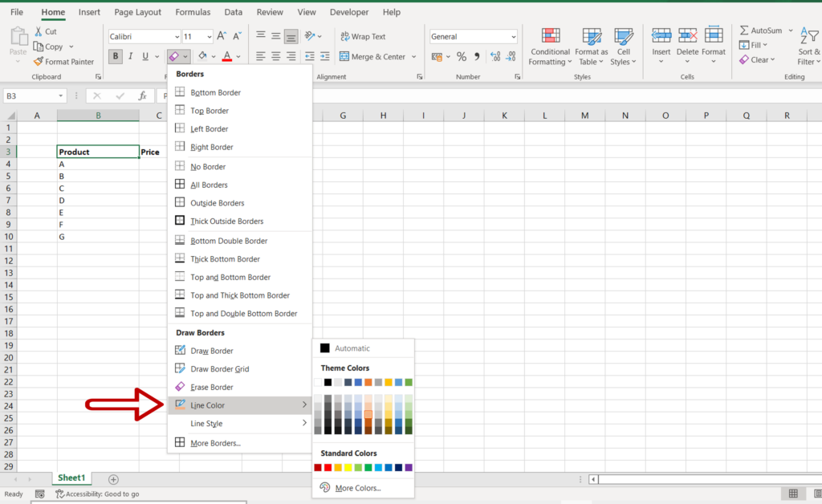Select the Format as Table icon
Image resolution: width=822 pixels, height=504 pixels.
(592, 37)
